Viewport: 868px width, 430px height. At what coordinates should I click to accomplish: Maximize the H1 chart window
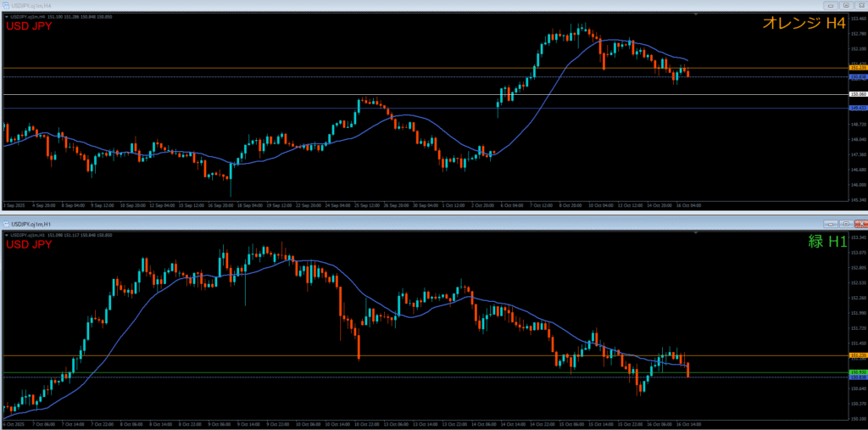(844, 223)
